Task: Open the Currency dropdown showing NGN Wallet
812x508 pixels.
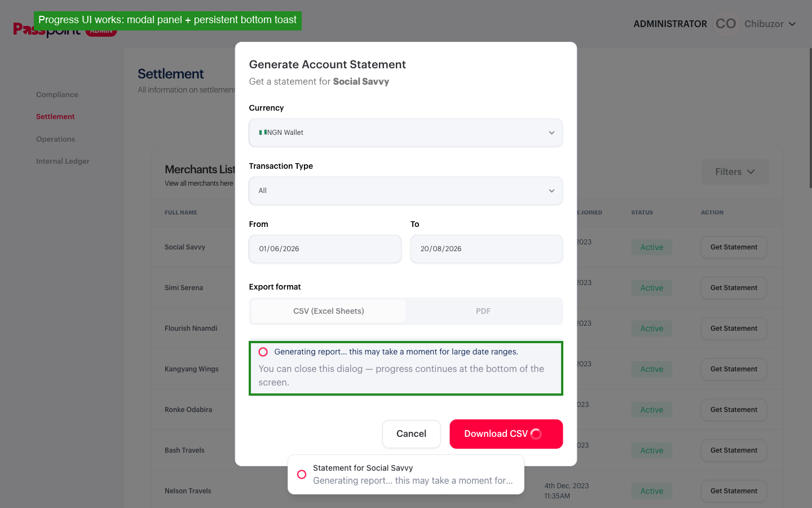Action: pos(406,133)
